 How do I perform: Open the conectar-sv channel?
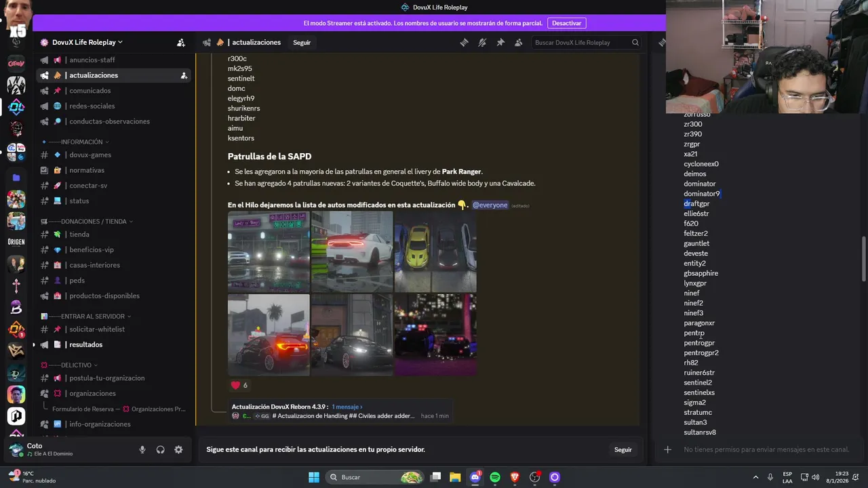pyautogui.click(x=88, y=186)
